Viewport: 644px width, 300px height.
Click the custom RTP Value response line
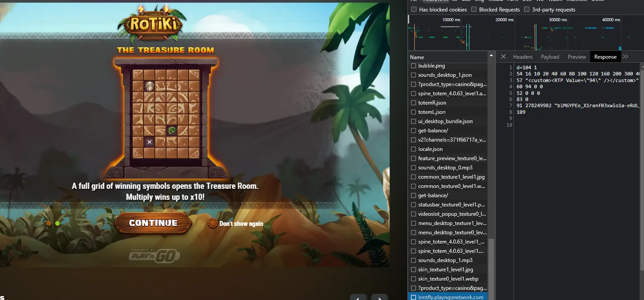(578, 80)
